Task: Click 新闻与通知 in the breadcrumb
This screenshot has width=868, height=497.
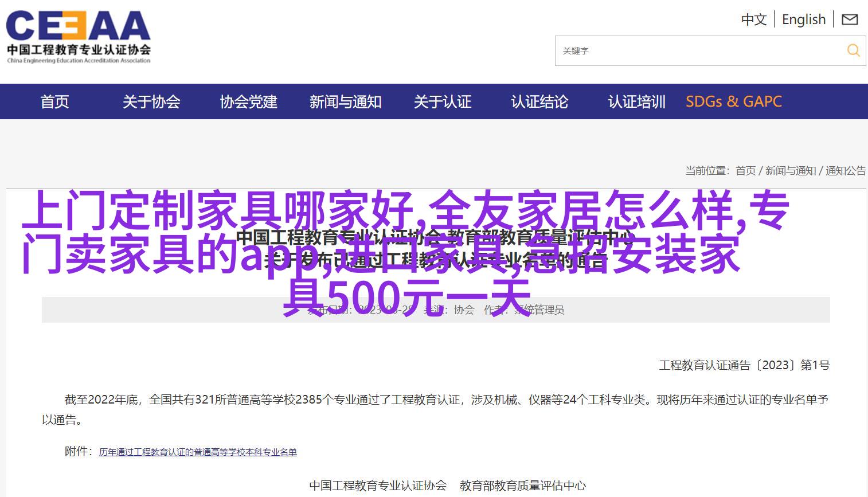Action: (x=790, y=171)
